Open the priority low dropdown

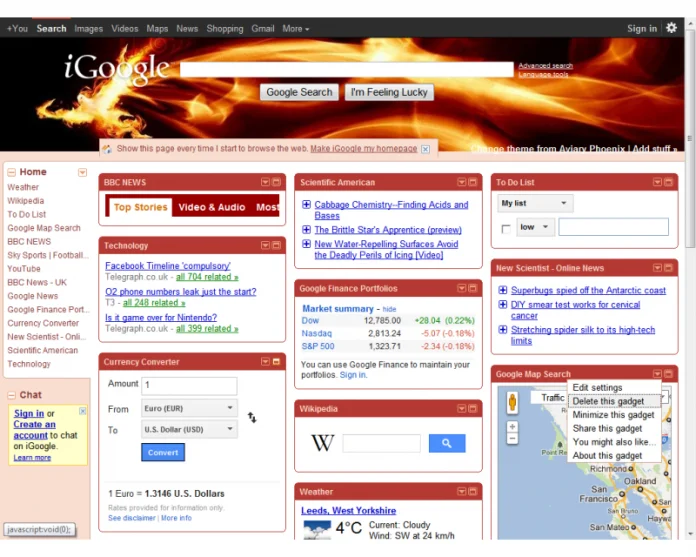pyautogui.click(x=535, y=227)
